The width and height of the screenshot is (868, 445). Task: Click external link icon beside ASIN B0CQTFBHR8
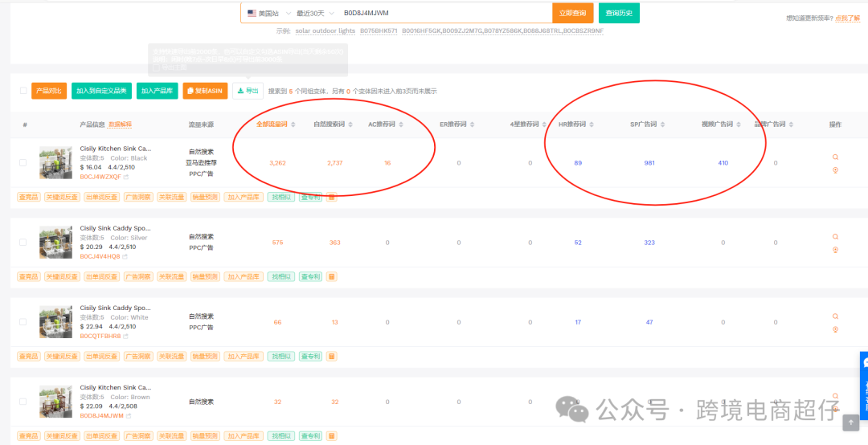pos(126,337)
